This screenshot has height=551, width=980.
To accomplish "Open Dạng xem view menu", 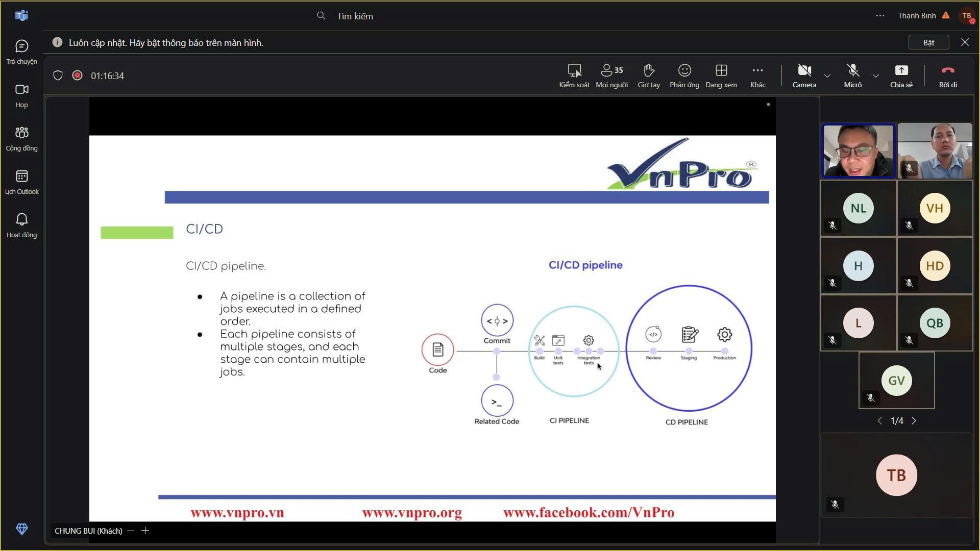I will click(721, 70).
